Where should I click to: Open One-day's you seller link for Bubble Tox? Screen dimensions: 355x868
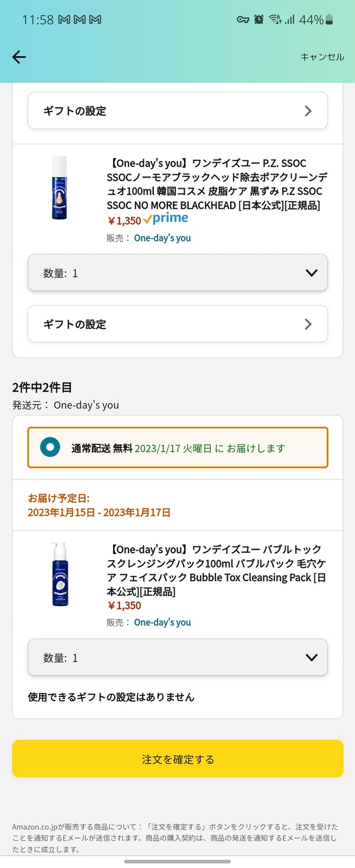[x=163, y=622]
